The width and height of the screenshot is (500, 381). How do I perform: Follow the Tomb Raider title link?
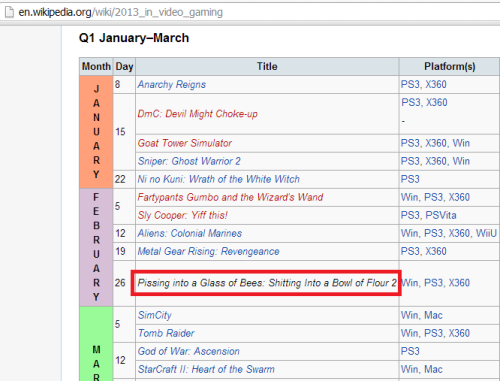point(166,333)
